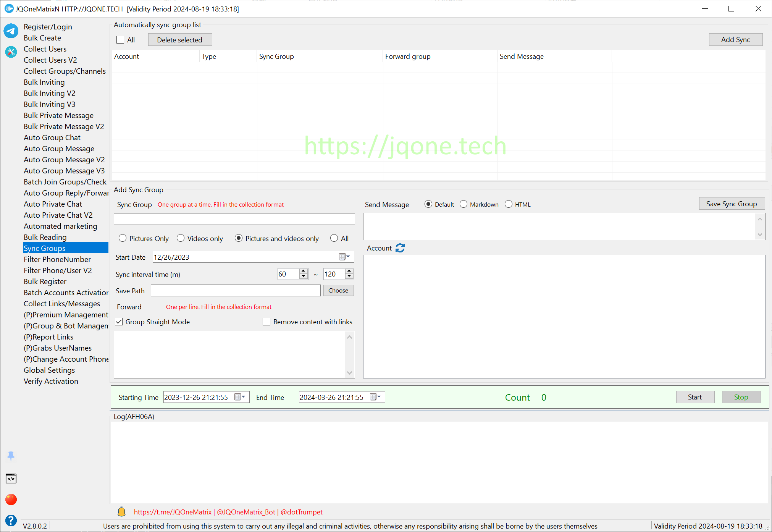Click the red China flag icon
Image resolution: width=772 pixels, height=532 pixels.
[x=11, y=499]
